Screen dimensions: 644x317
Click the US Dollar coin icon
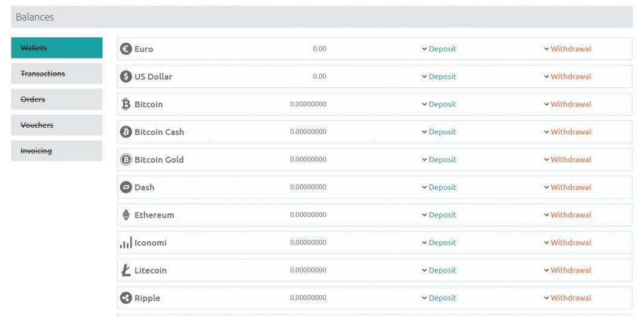125,77
